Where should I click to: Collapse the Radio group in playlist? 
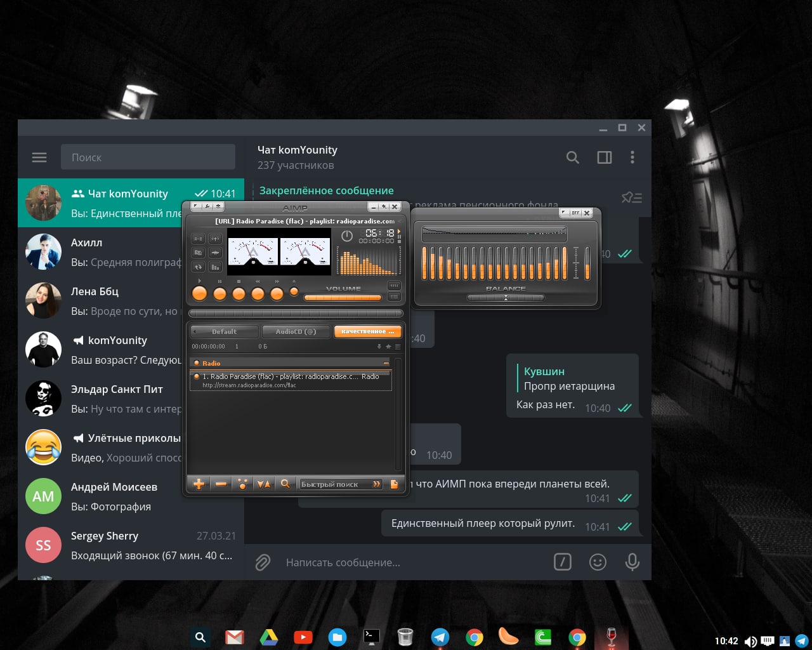tap(386, 363)
